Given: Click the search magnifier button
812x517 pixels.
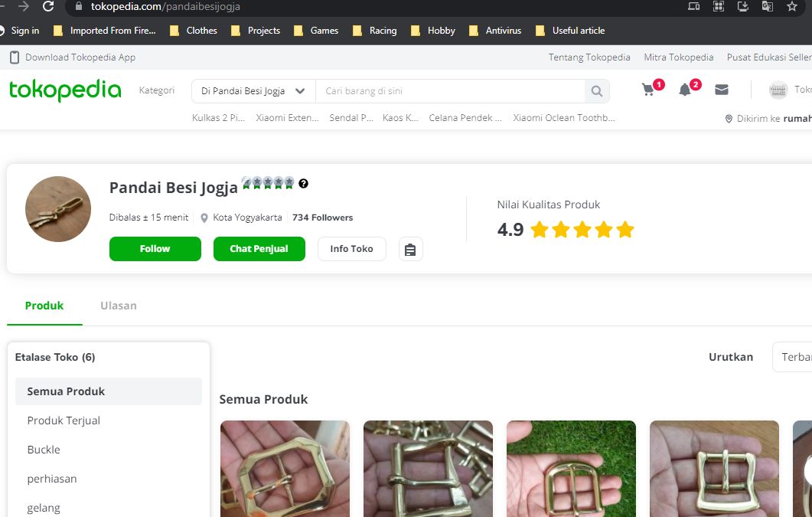Looking at the screenshot, I should click(597, 91).
